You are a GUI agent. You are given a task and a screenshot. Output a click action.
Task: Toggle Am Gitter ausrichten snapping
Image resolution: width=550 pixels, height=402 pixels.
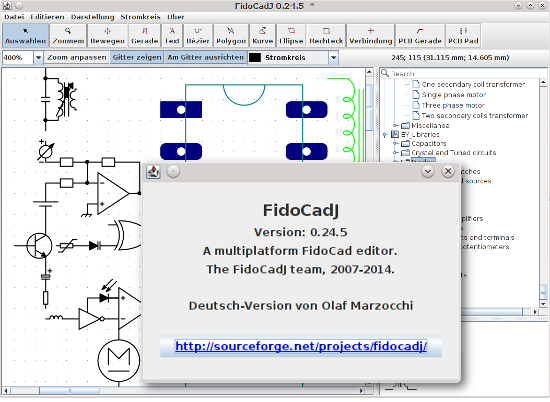206,58
